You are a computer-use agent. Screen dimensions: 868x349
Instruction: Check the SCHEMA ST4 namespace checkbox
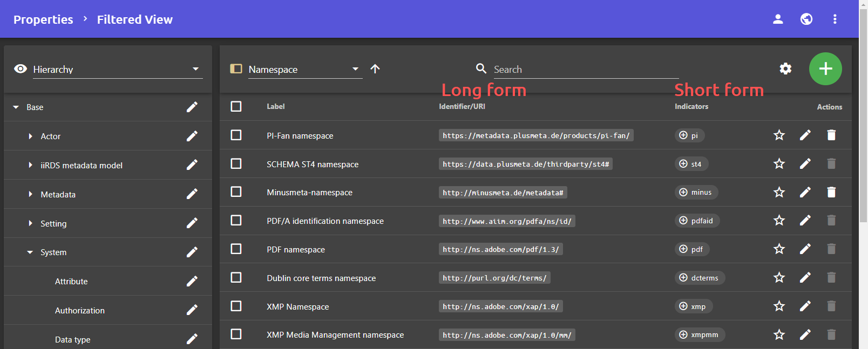236,163
